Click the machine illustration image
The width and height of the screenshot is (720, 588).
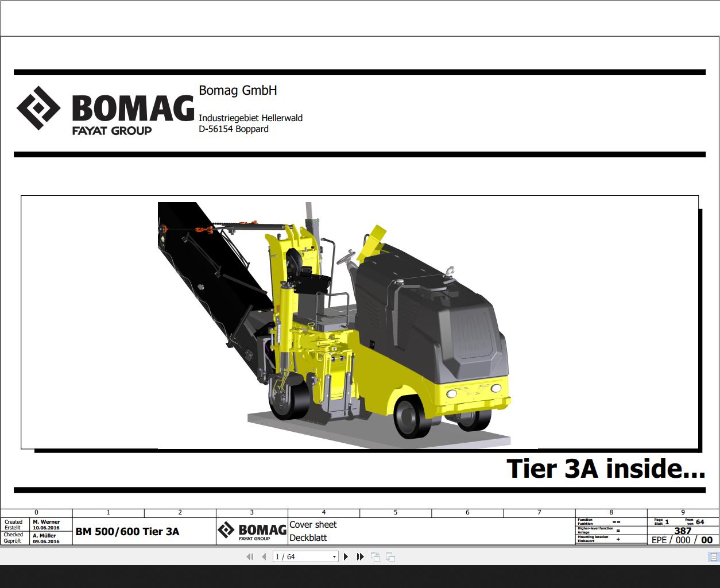pyautogui.click(x=334, y=324)
